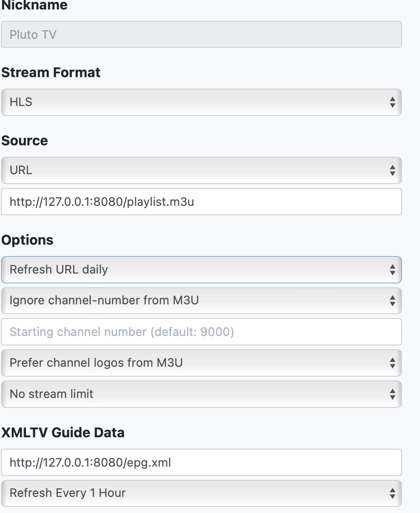The height and width of the screenshot is (513, 420).
Task: Click the arrows icon on the URL source selector
Action: tap(392, 170)
